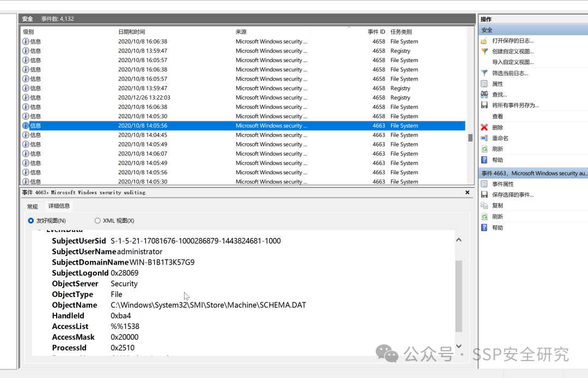Switch to the 详细信息 tab
The image size is (588, 378).
pyautogui.click(x=59, y=206)
